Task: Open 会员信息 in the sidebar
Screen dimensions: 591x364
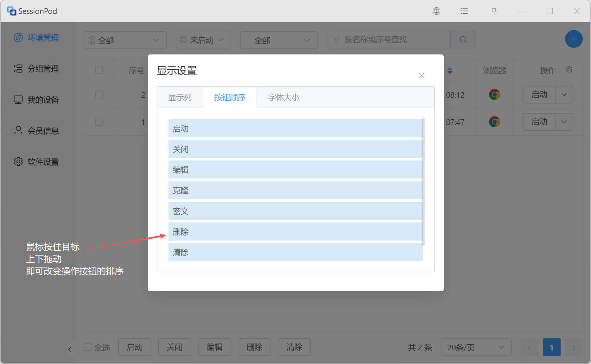Action: pos(36,131)
